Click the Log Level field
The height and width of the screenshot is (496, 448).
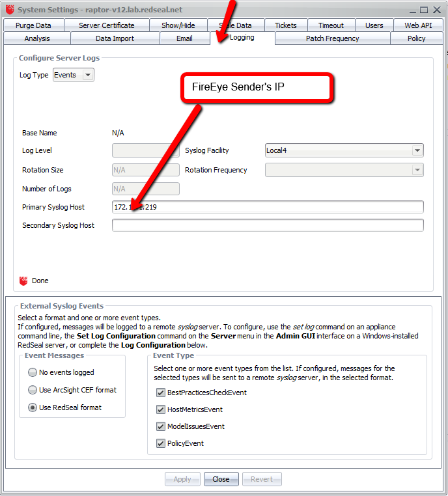point(146,150)
